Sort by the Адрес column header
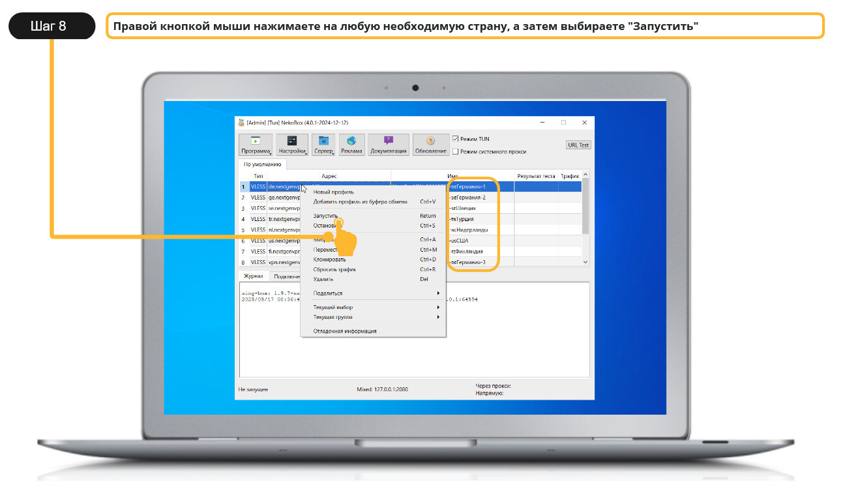The height and width of the screenshot is (504, 843). (x=329, y=176)
